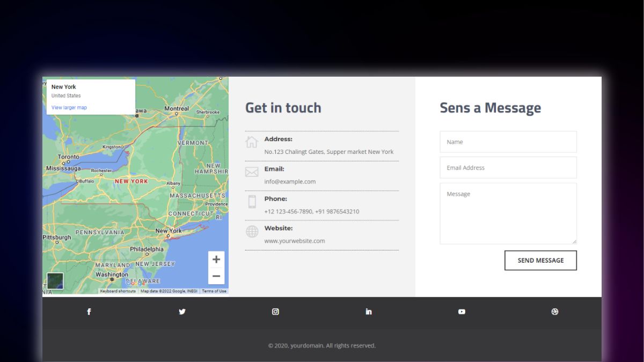Click the Send Message button
644x362 pixels.
[x=540, y=260]
